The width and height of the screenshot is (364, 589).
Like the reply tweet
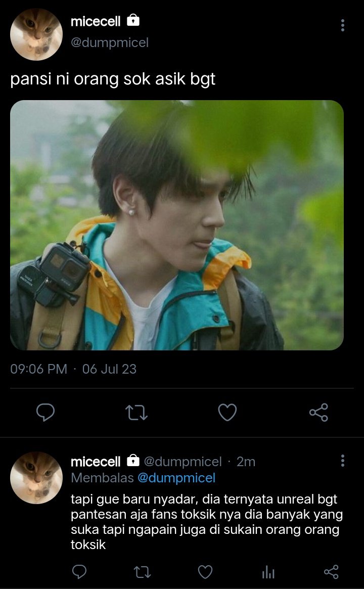click(x=205, y=572)
